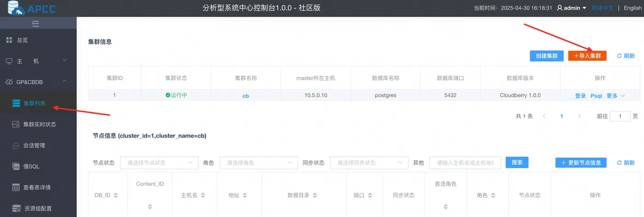The height and width of the screenshot is (217, 644).
Task: Click the 集群实时状态 sidebar icon
Action: pos(16,124)
